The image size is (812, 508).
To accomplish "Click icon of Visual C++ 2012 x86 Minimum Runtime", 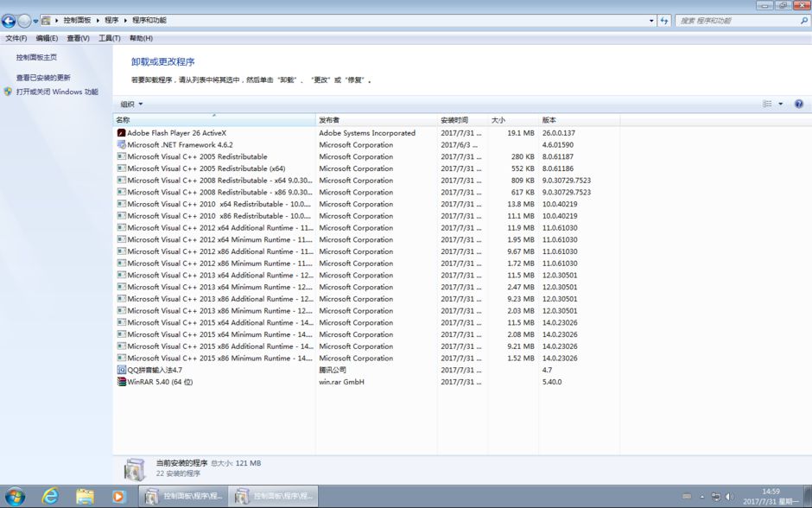I will [122, 263].
